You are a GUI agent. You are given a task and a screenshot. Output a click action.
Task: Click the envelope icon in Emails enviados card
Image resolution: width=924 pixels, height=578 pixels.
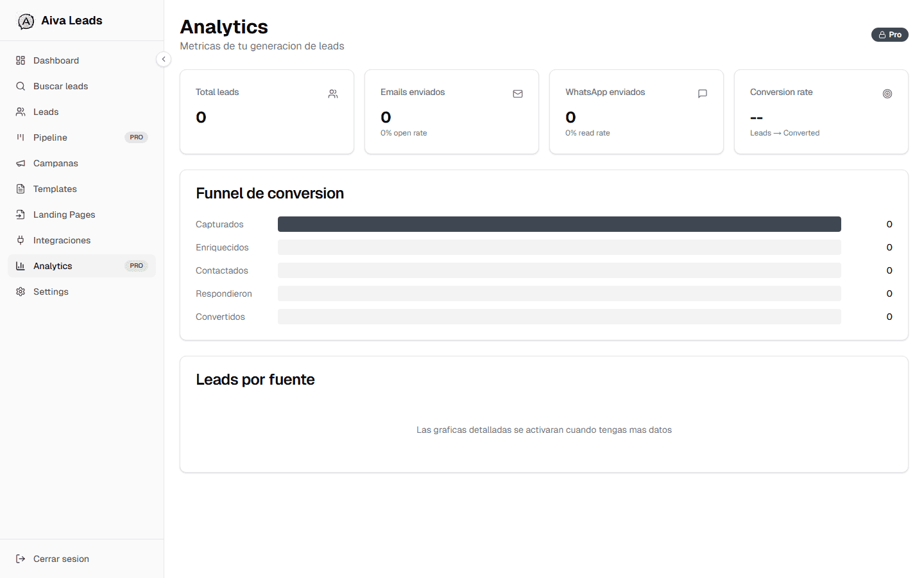click(518, 94)
